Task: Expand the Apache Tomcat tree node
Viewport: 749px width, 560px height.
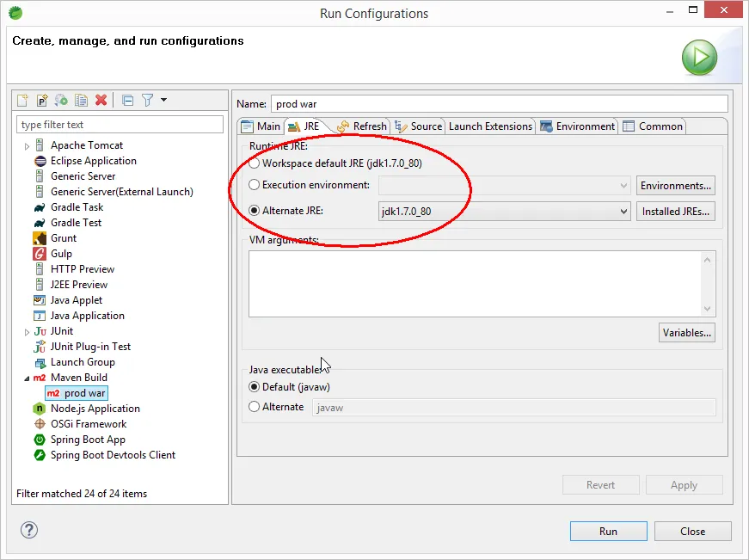Action: (x=27, y=146)
